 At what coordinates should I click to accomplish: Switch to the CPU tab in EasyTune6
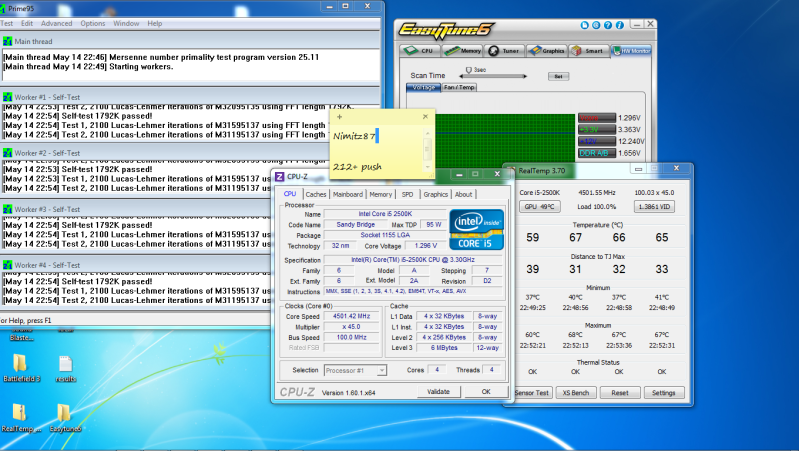pyautogui.click(x=419, y=50)
